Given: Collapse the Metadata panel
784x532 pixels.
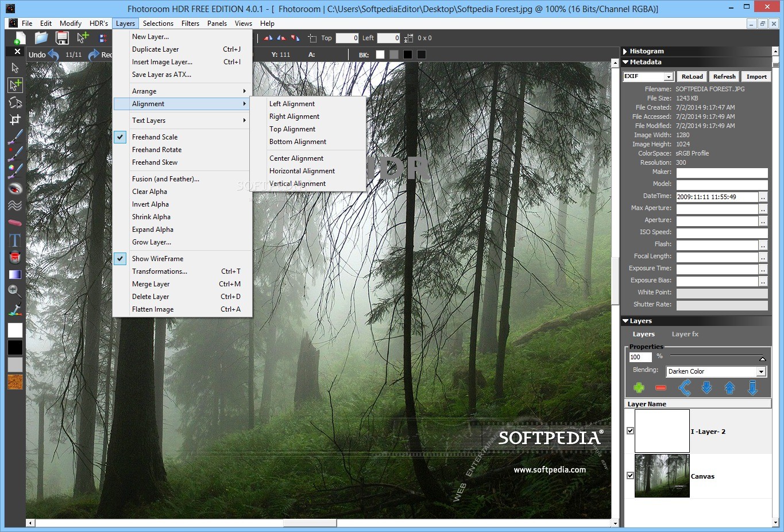Looking at the screenshot, I should point(625,62).
